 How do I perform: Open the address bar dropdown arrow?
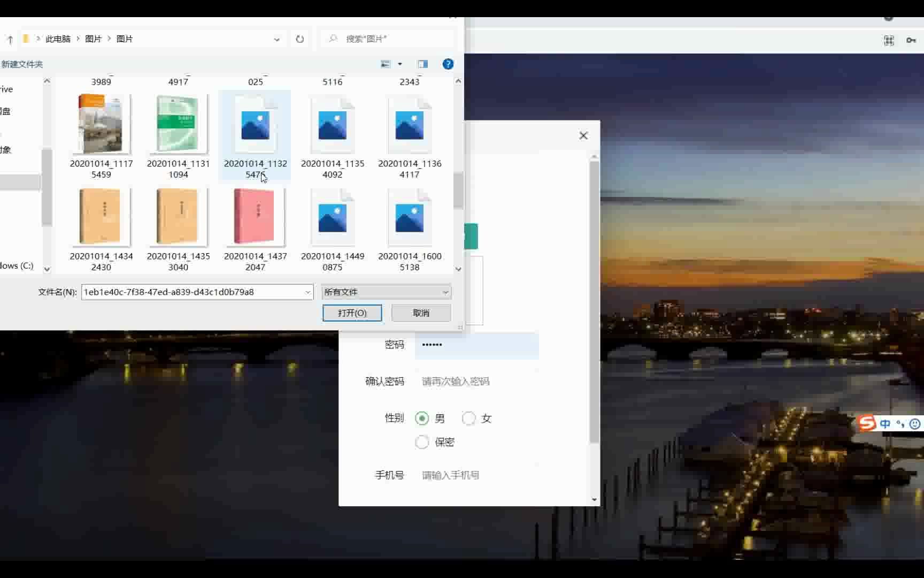(276, 39)
